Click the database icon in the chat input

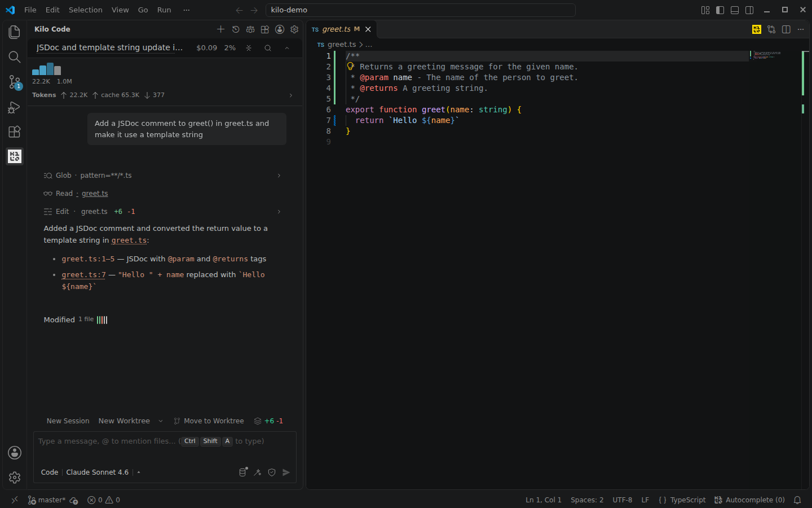point(243,472)
